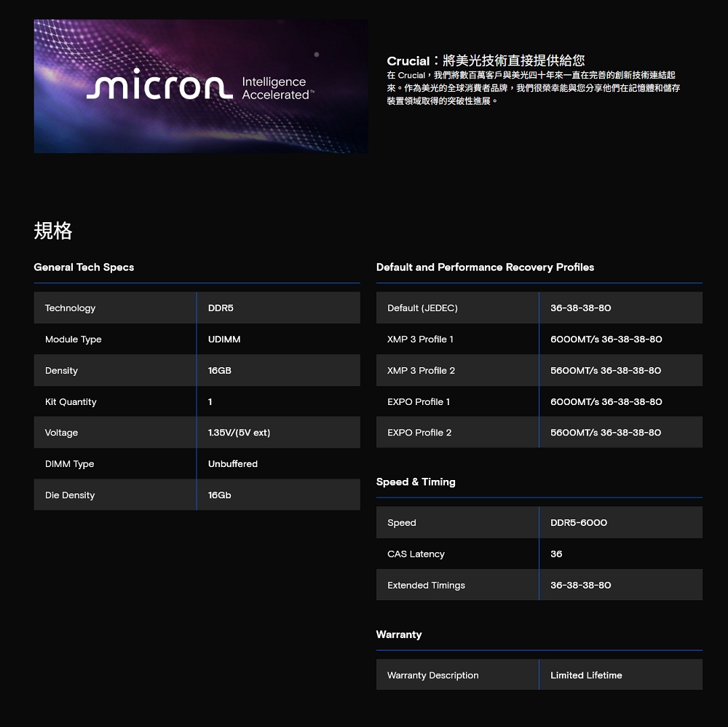Click the Speed & Timing section header

[x=416, y=482]
